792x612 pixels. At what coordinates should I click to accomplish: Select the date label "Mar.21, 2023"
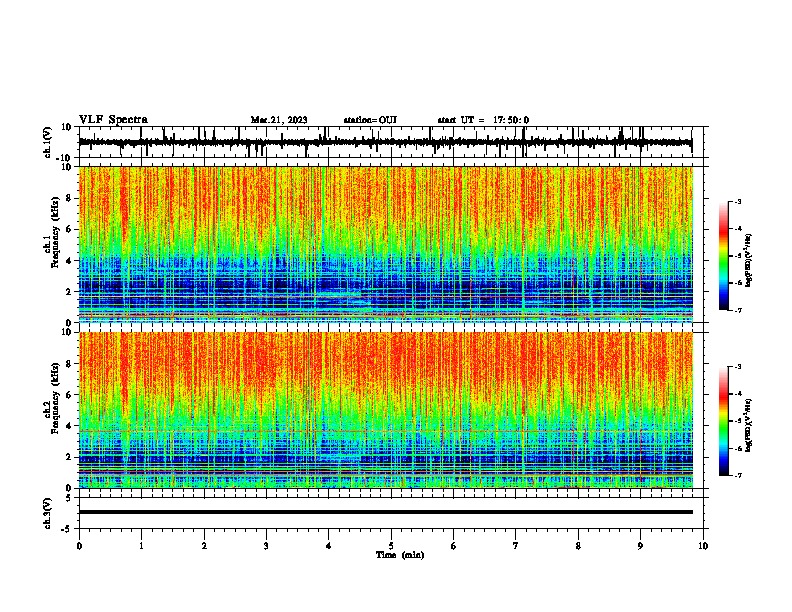(279, 120)
